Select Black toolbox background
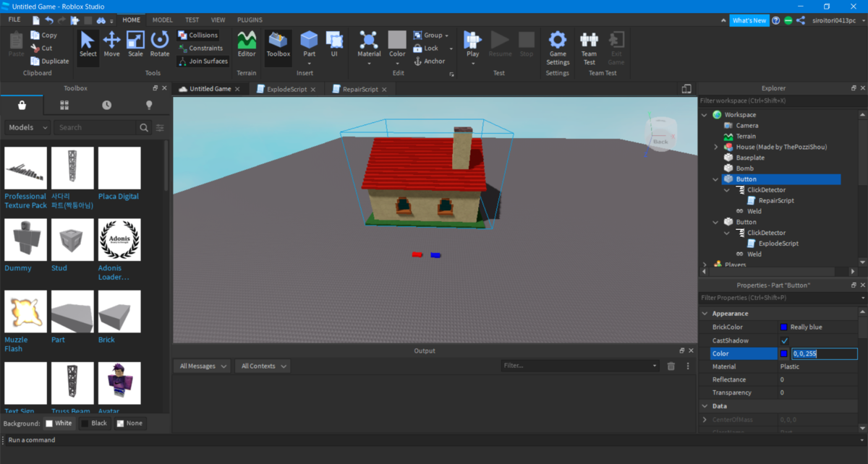 coord(94,423)
